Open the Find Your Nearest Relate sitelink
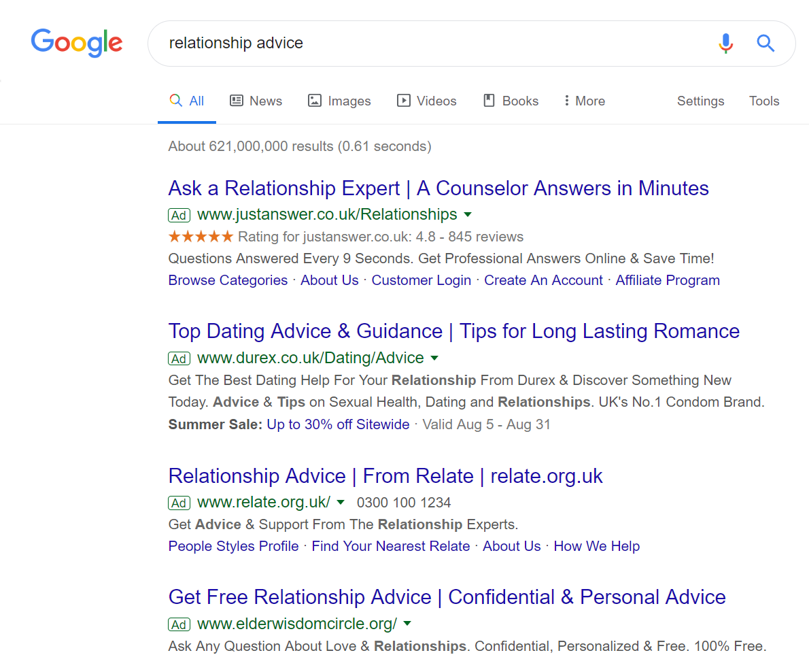809x672 pixels. tap(391, 546)
